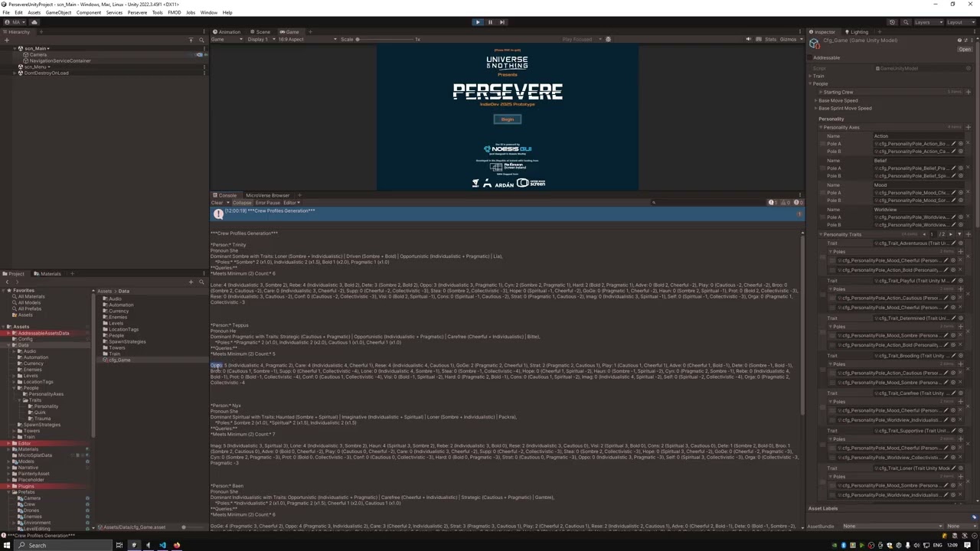Open the Window menu
The width and height of the screenshot is (980, 551).
[x=208, y=12]
